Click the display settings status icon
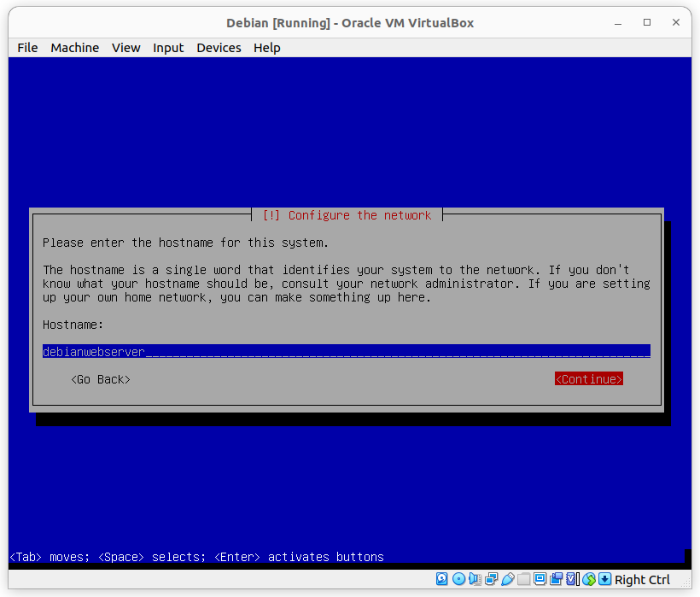700x597 pixels. [540, 579]
